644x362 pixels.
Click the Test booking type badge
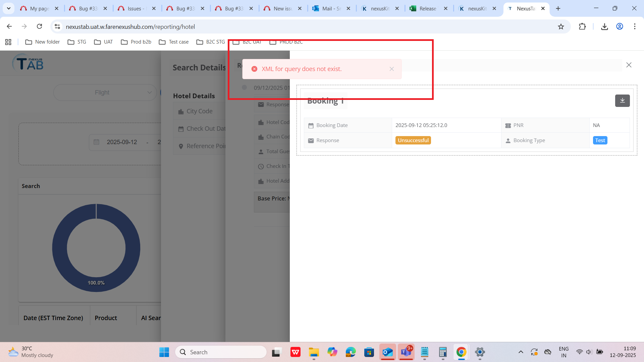600,140
